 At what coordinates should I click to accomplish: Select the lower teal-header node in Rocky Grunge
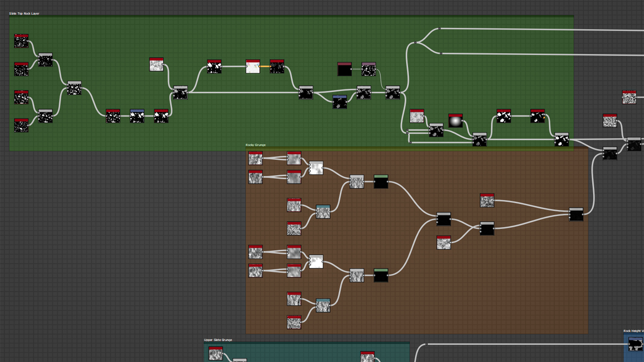pos(323,306)
